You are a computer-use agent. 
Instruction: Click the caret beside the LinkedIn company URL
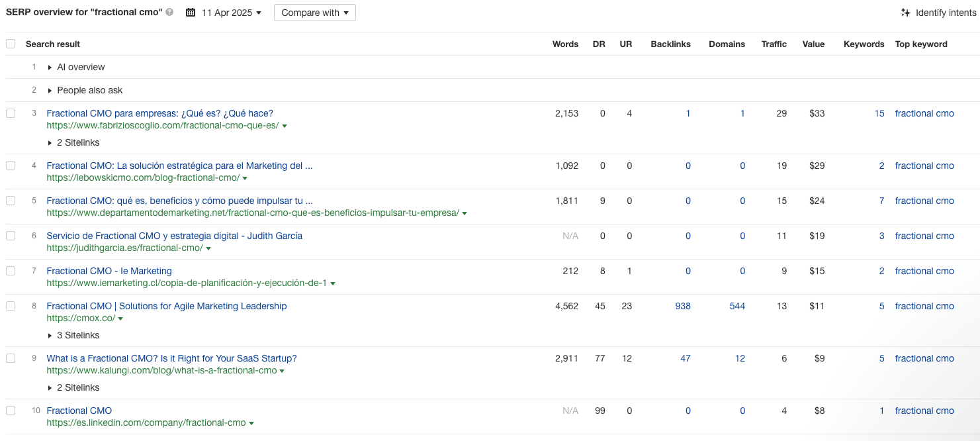(252, 422)
